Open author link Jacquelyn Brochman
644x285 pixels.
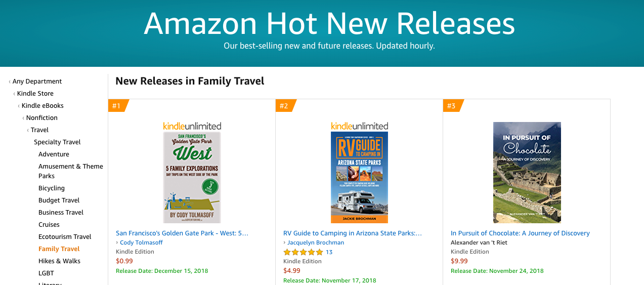[x=316, y=242]
